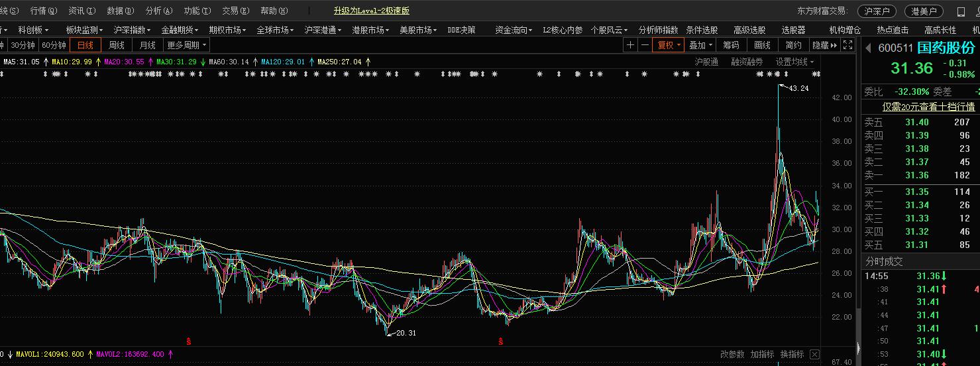Click the 隐藏 hide side panel button
The height and width of the screenshot is (366, 980).
825,45
